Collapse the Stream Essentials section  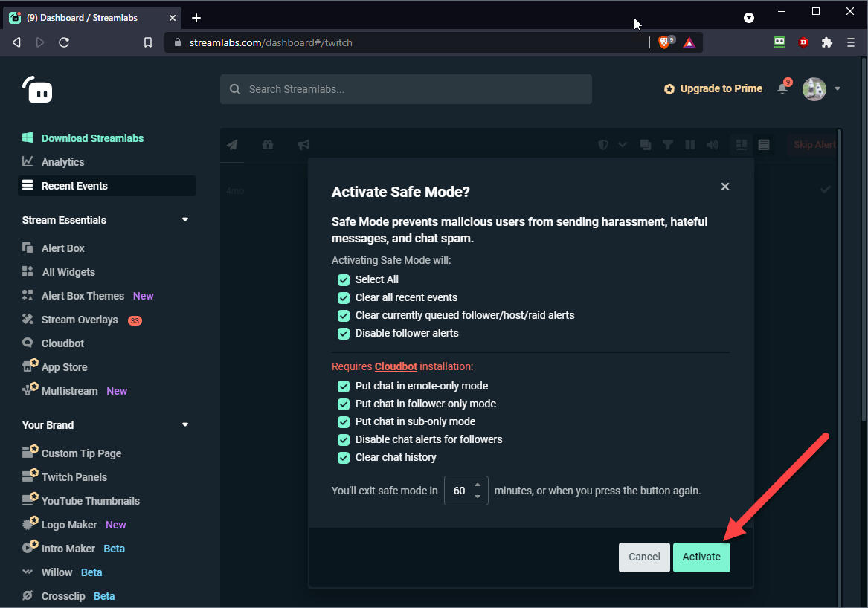click(185, 220)
